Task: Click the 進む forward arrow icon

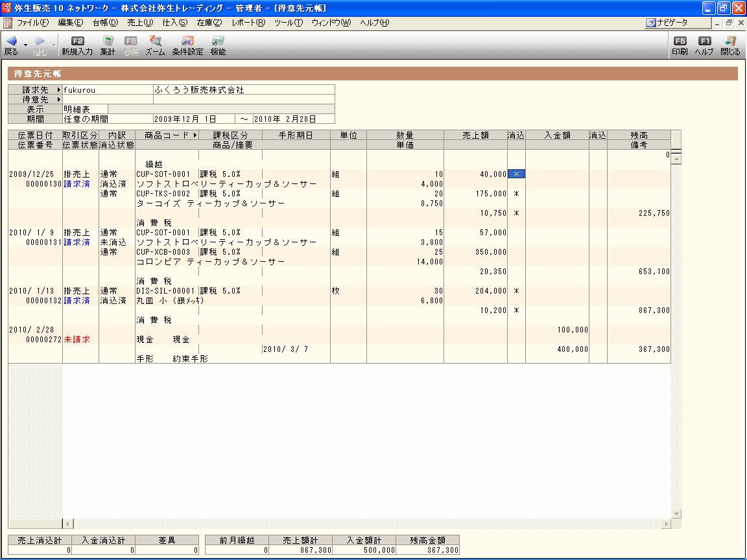Action: (x=40, y=41)
